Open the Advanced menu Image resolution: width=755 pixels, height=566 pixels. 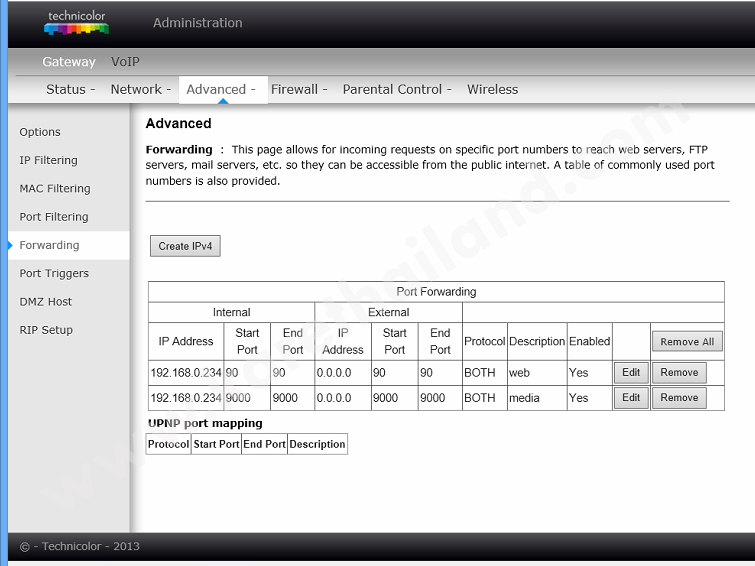click(x=221, y=89)
